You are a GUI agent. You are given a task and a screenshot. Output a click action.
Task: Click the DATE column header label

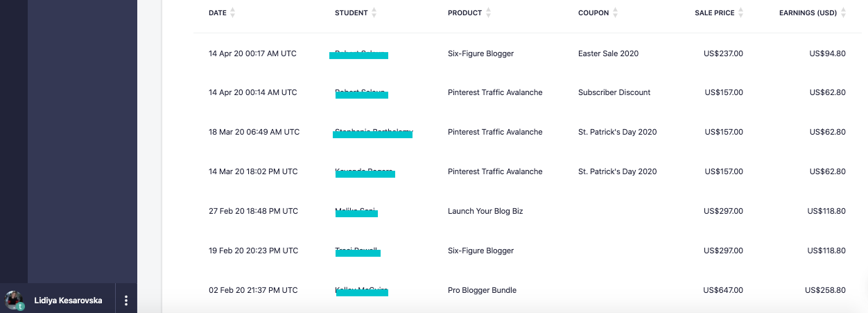point(218,13)
